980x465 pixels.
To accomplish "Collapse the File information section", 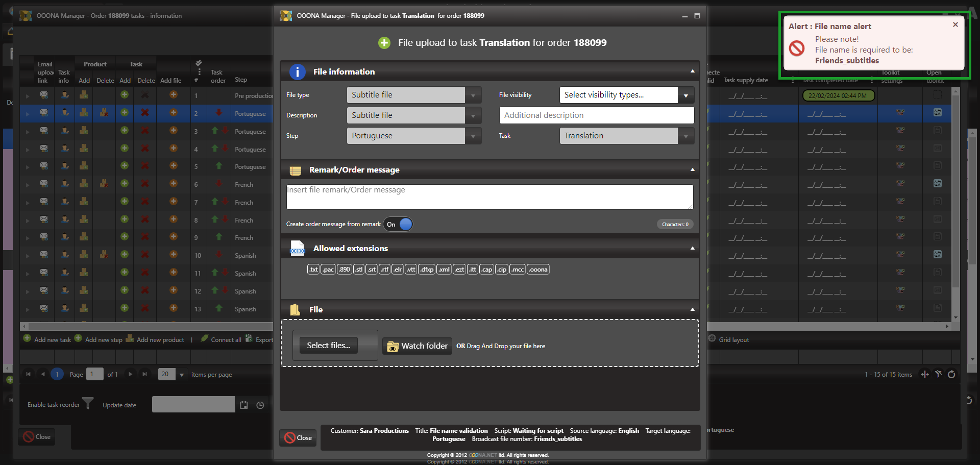I will click(692, 71).
